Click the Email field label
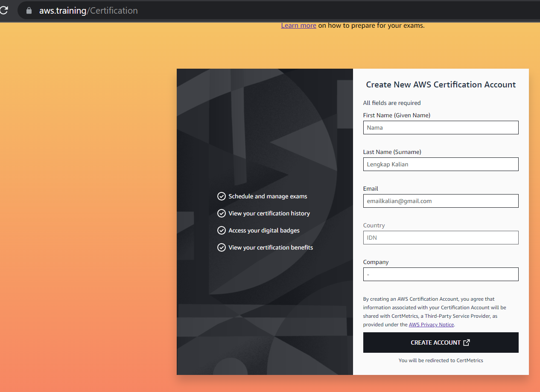540x392 pixels. click(371, 189)
